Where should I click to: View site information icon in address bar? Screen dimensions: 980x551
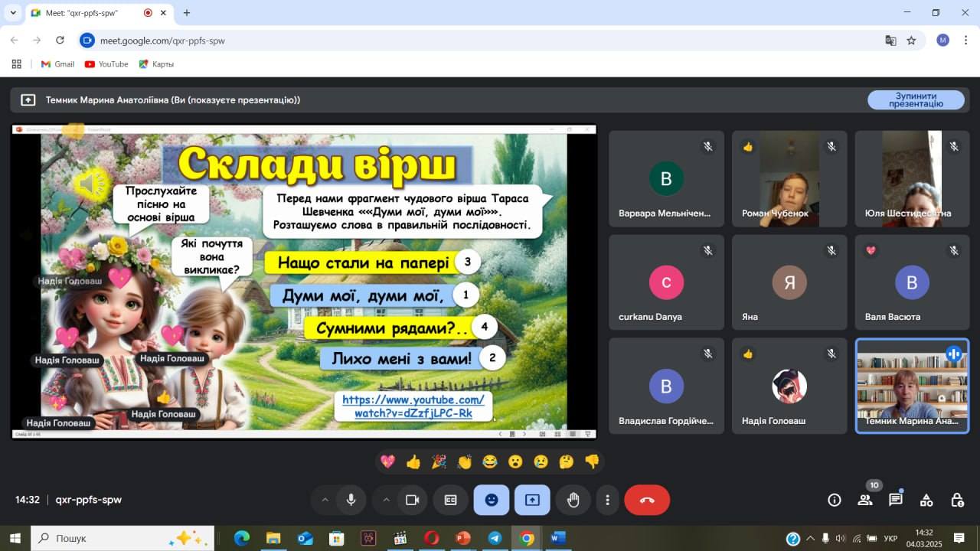tap(87, 41)
